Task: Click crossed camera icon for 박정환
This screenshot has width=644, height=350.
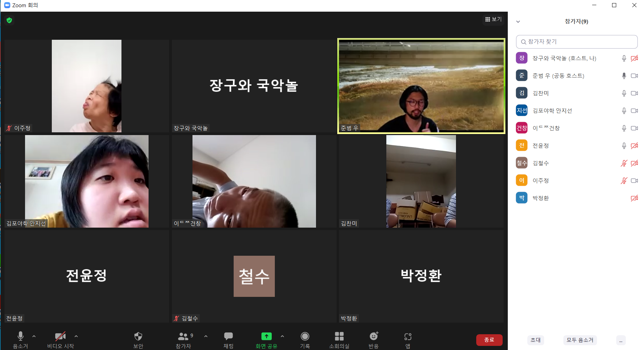Action: (634, 198)
